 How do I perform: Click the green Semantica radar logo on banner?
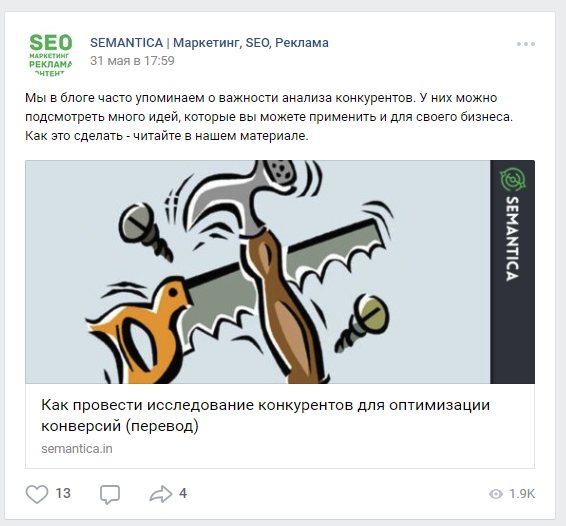(512, 179)
